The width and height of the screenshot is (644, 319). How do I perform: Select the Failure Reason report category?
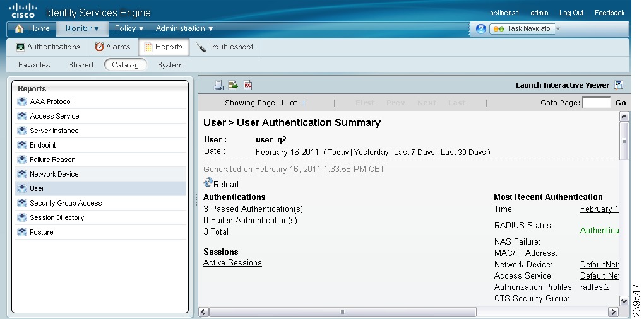(x=101, y=159)
